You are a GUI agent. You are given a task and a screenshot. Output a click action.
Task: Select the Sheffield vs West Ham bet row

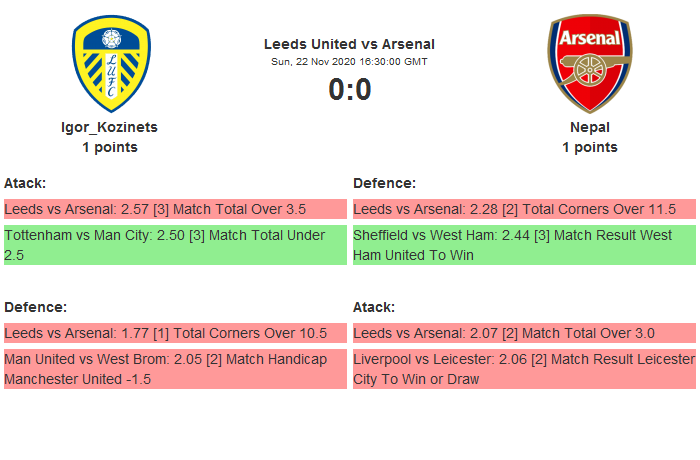point(524,245)
